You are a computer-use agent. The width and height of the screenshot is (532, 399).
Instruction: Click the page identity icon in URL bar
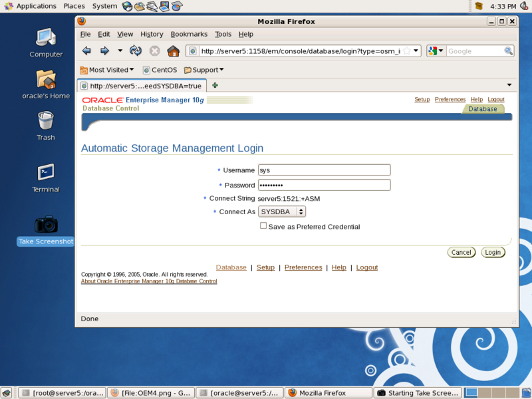click(x=192, y=51)
